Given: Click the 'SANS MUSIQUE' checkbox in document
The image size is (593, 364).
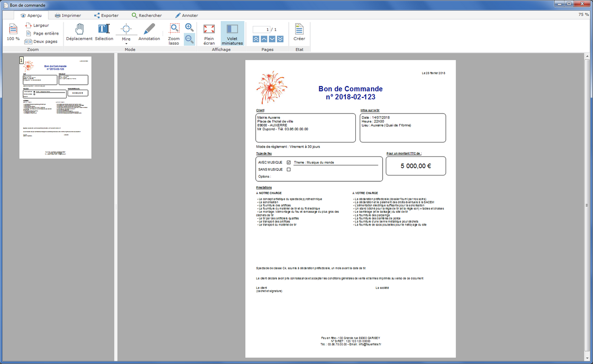Looking at the screenshot, I should [x=289, y=169].
